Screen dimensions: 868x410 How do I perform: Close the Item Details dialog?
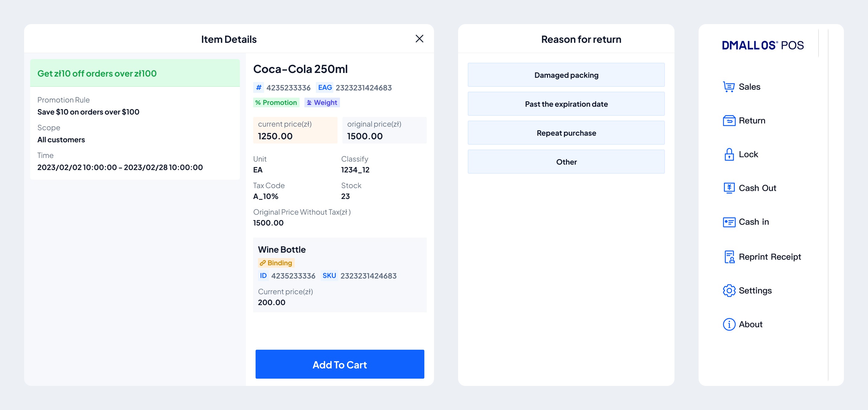[419, 39]
